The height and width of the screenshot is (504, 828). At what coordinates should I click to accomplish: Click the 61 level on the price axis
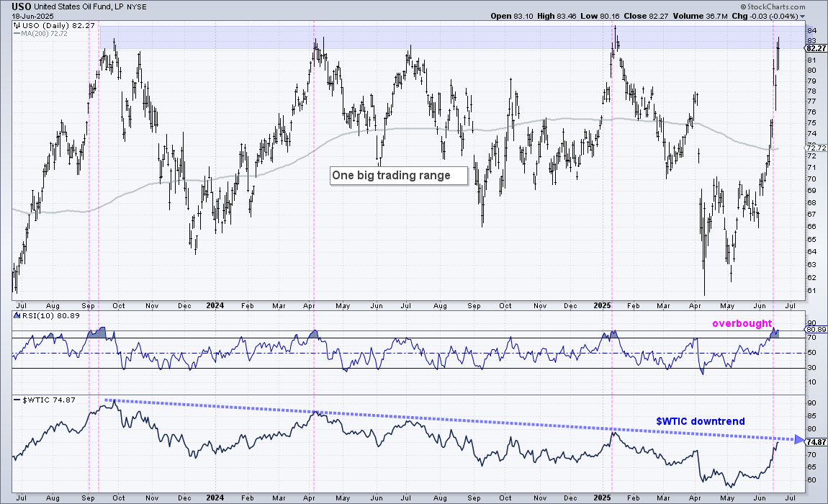pos(811,291)
